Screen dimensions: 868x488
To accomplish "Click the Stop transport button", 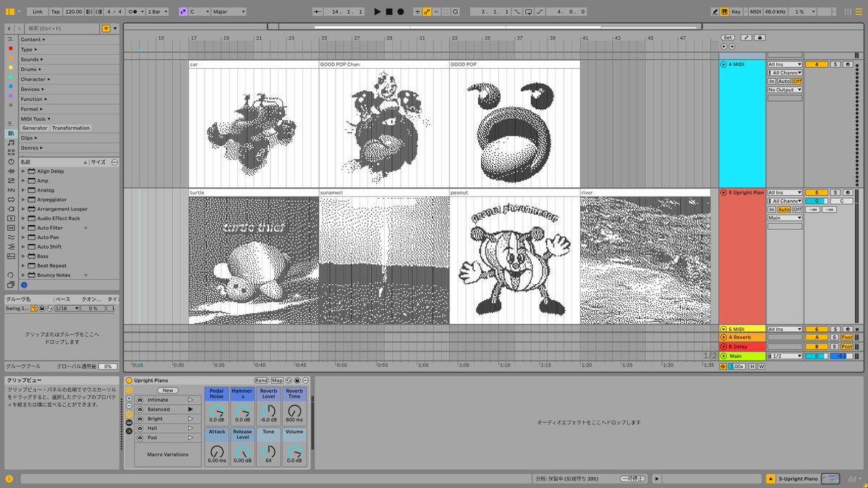I will 389,12.
